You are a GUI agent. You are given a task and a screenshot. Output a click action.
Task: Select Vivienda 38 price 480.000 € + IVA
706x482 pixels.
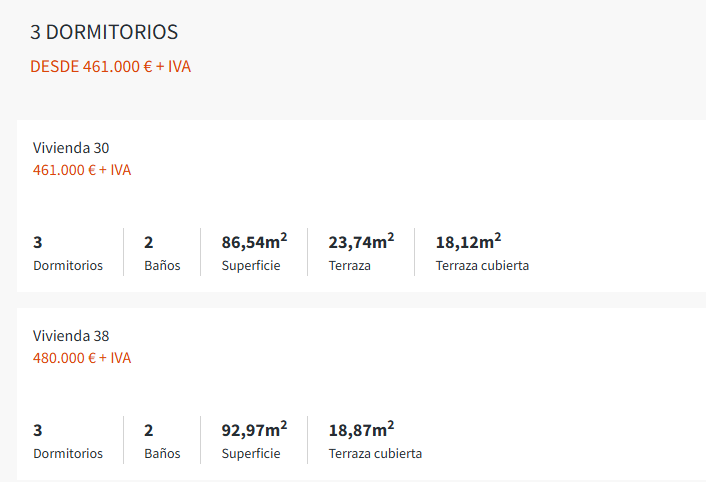click(82, 358)
